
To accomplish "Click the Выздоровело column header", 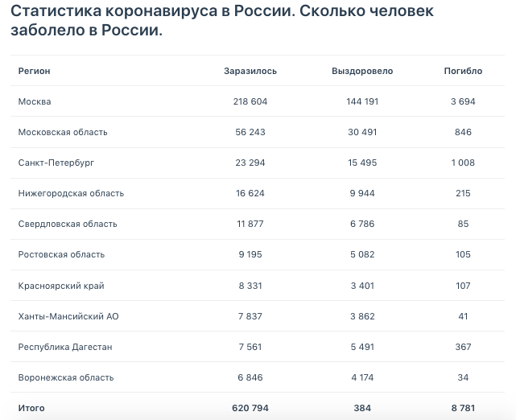I will 362,71.
